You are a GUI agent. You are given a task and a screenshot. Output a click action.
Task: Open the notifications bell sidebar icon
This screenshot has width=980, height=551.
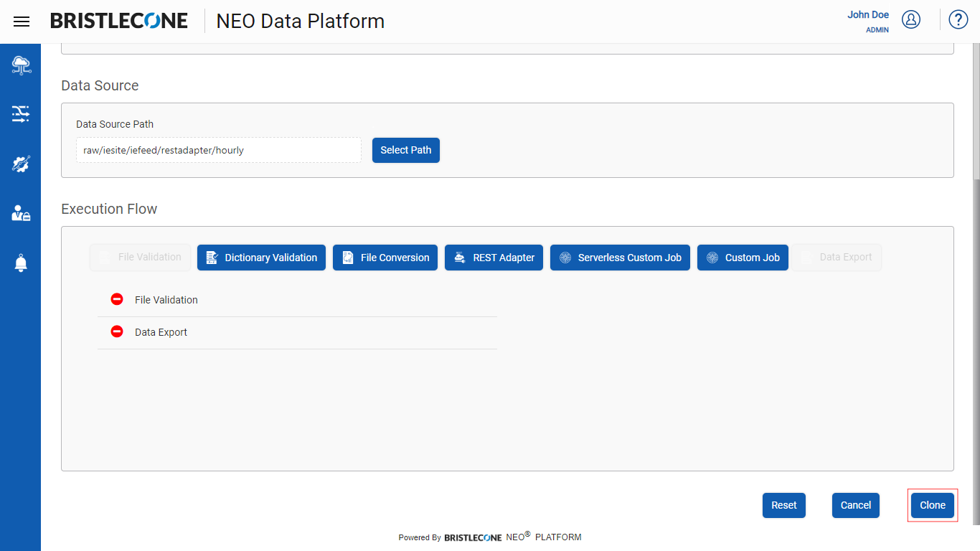tap(21, 263)
